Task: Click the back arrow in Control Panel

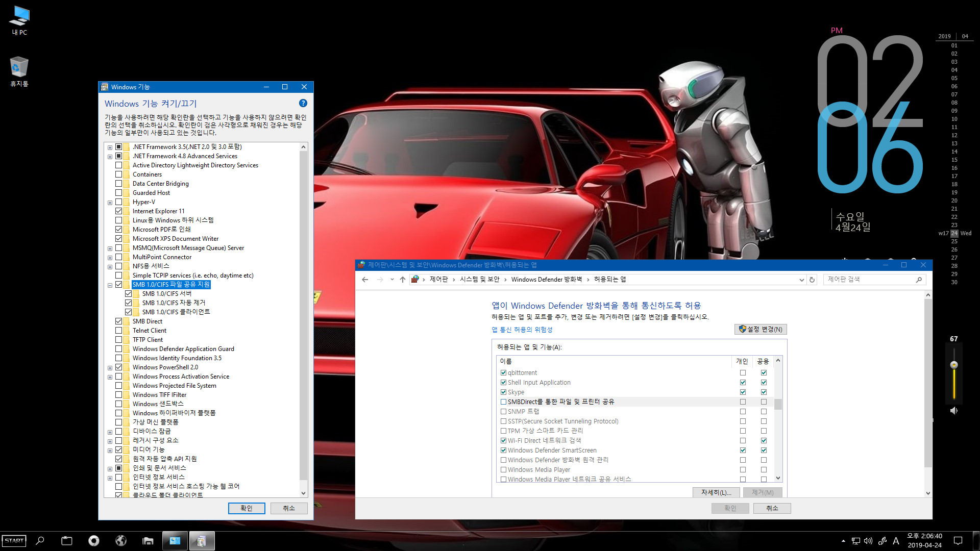Action: (x=365, y=280)
